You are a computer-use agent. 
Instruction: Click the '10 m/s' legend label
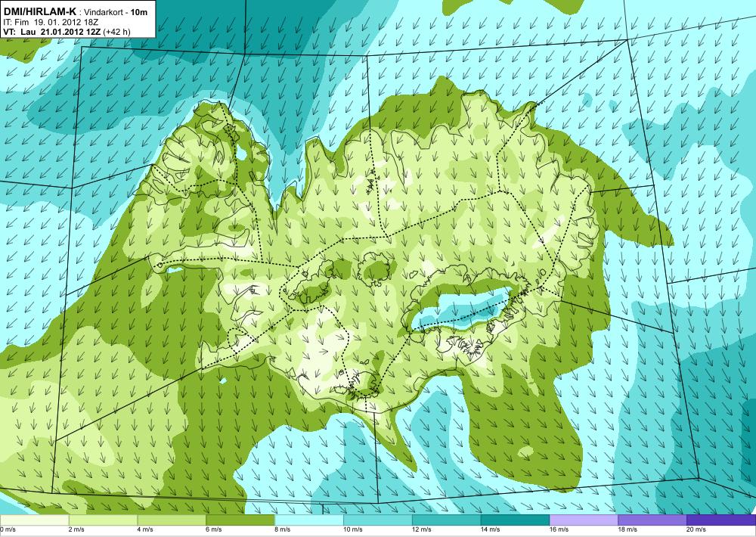353,529
